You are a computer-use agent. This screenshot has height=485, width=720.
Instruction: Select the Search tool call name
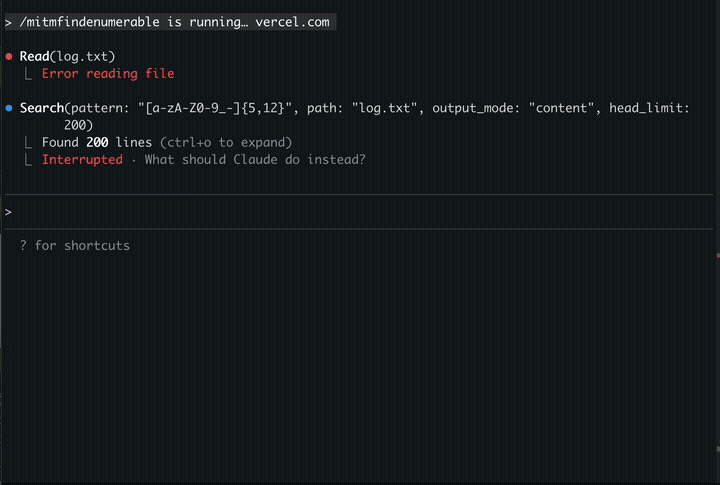[42, 108]
